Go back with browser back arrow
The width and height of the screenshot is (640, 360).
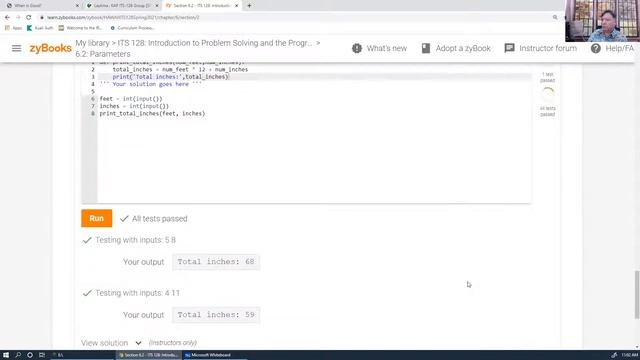[x=7, y=18]
